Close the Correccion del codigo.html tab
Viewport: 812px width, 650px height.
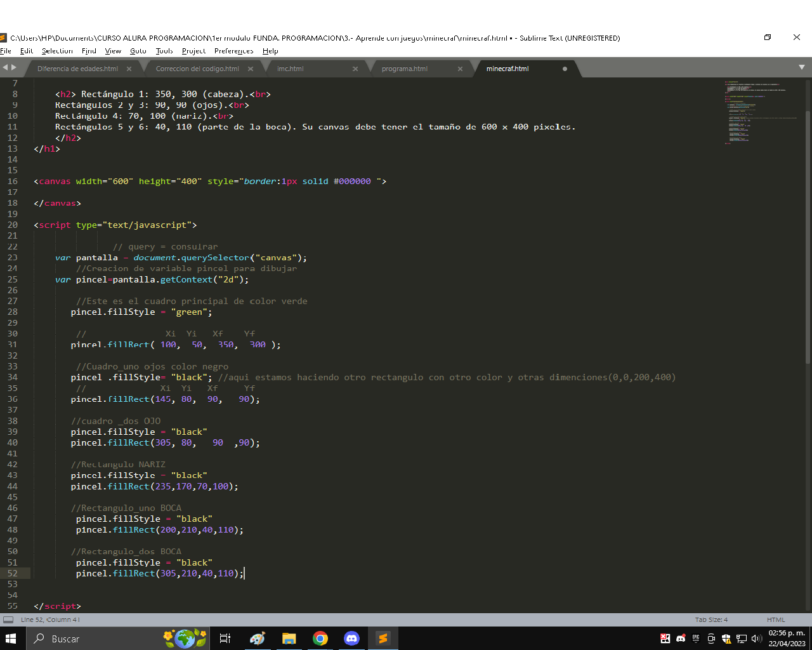(251, 69)
